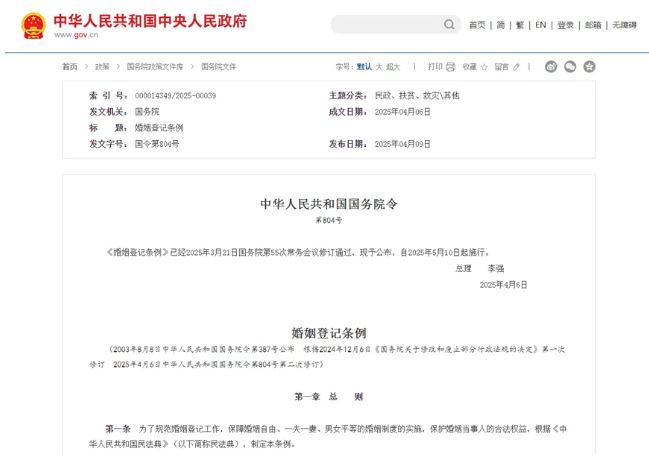Click the search magnifier icon
Screen dimensions: 649x467
click(x=447, y=25)
